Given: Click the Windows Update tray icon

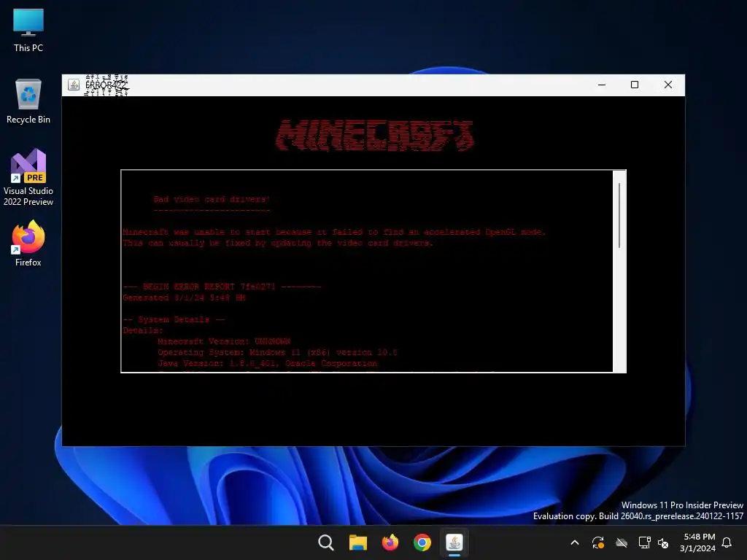Looking at the screenshot, I should [598, 542].
